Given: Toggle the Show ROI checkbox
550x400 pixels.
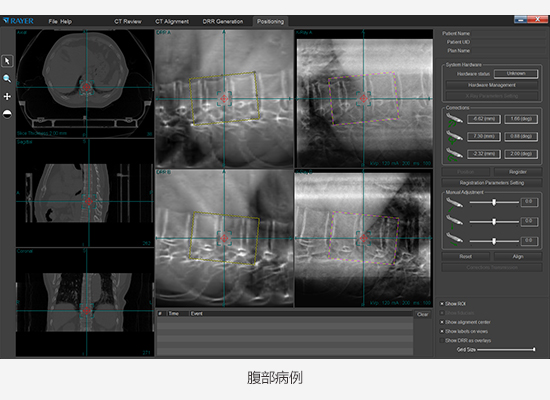Looking at the screenshot, I should [442, 304].
